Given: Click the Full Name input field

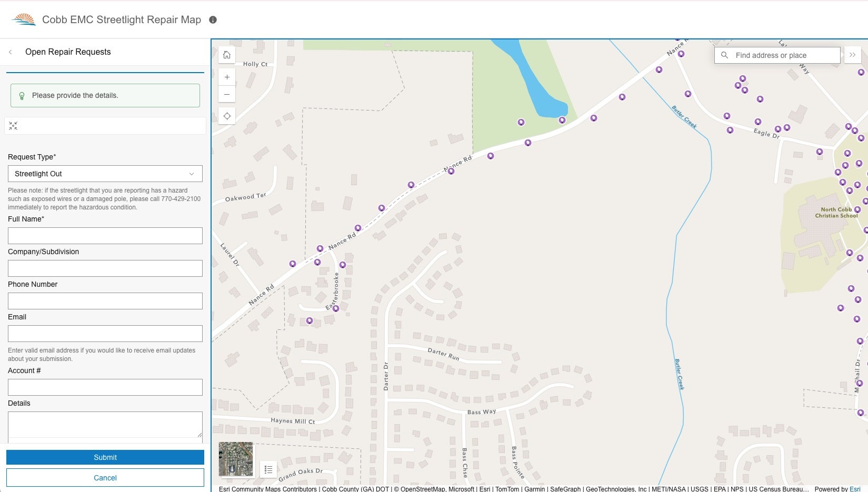Looking at the screenshot, I should tap(105, 236).
